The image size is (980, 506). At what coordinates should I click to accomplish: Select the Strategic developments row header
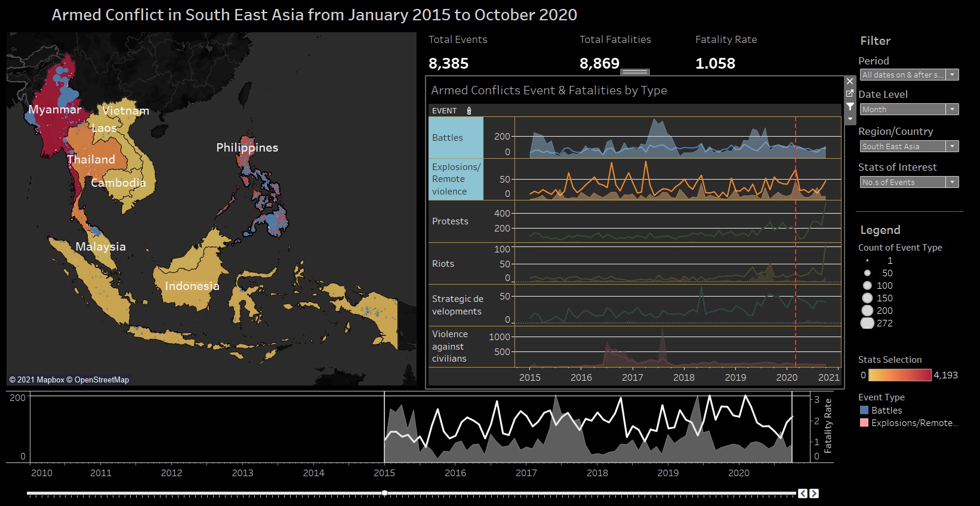(456, 305)
